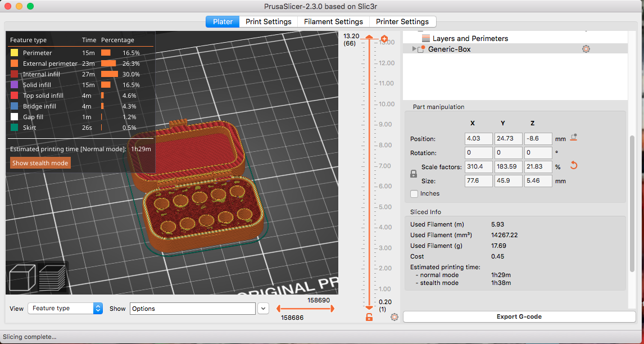The image size is (644, 344).
Task: Click the Scale factors X field
Action: (x=478, y=167)
